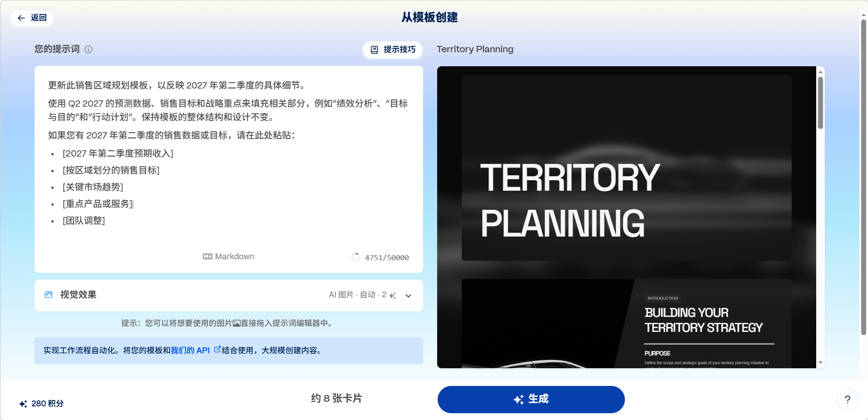Click the preview scroll down arrow

[x=820, y=362]
